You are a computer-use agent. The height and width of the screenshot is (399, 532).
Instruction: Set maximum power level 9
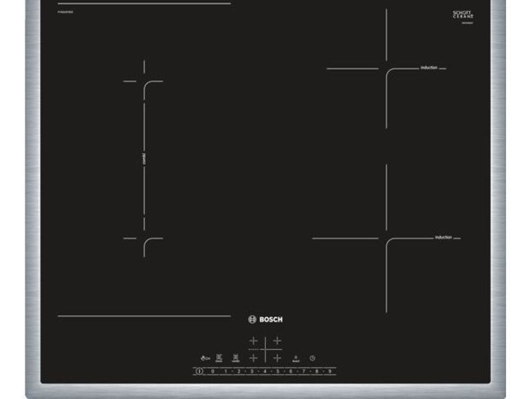coord(330,371)
